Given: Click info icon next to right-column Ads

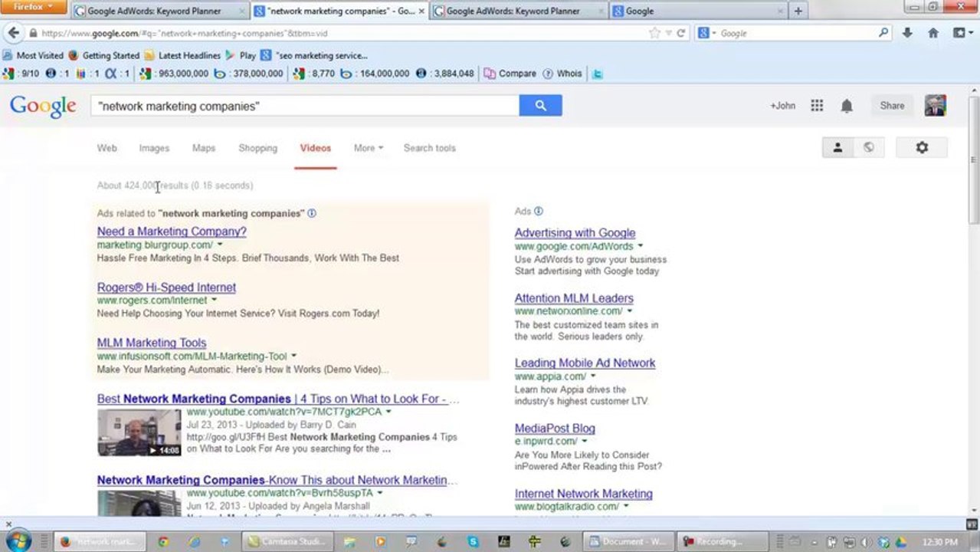Looking at the screenshot, I should 539,211.
